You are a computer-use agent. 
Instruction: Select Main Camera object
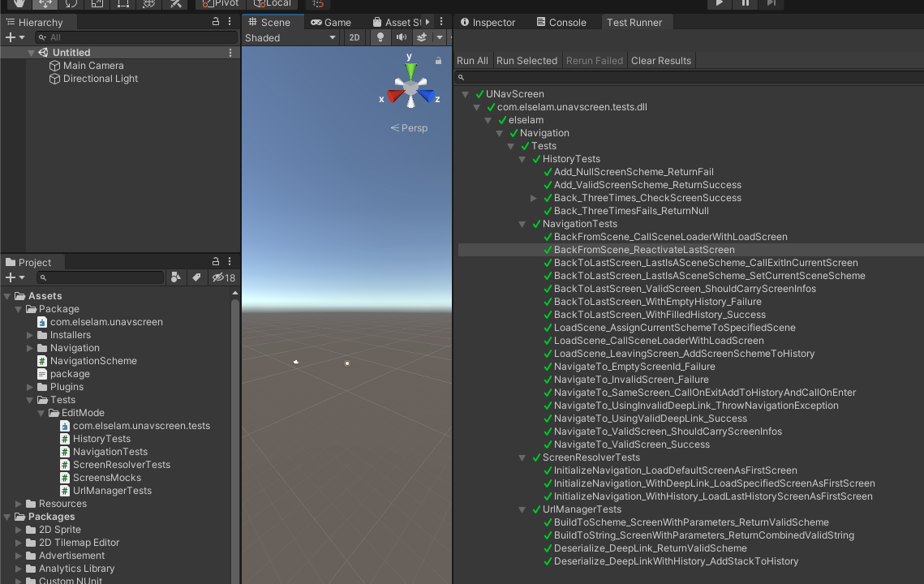pos(93,66)
